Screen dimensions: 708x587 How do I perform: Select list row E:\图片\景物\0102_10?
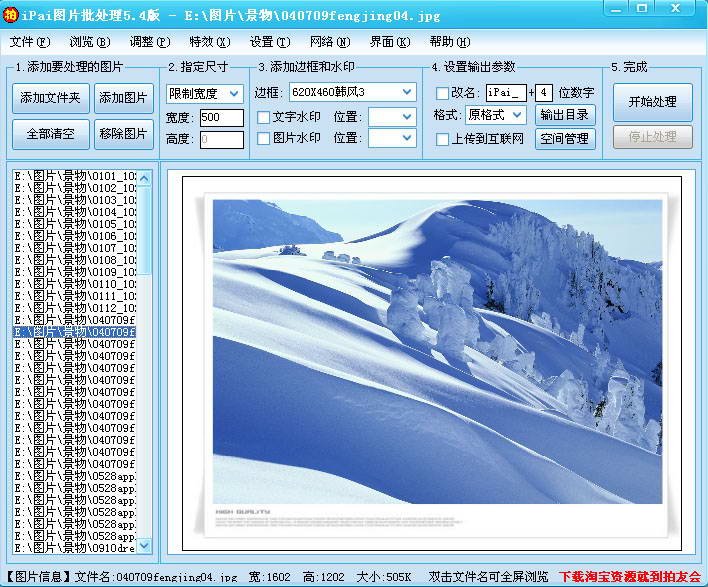(x=75, y=188)
